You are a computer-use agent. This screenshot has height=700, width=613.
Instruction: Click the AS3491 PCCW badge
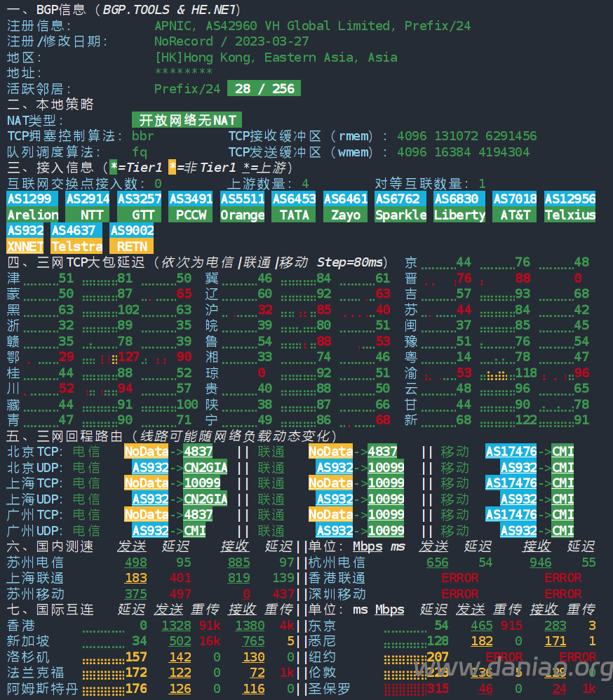(x=191, y=207)
